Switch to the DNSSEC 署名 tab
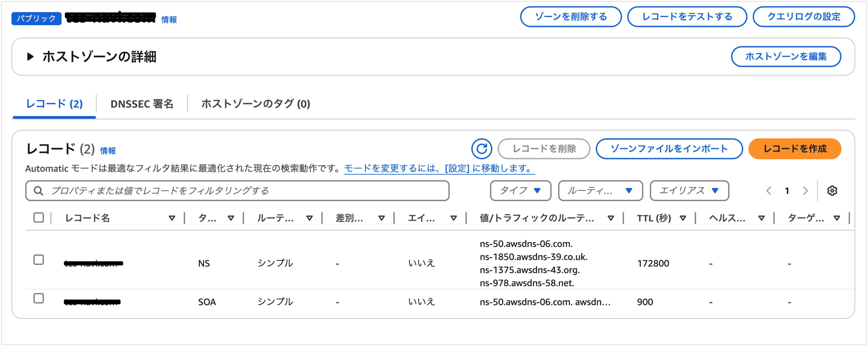 pos(142,104)
